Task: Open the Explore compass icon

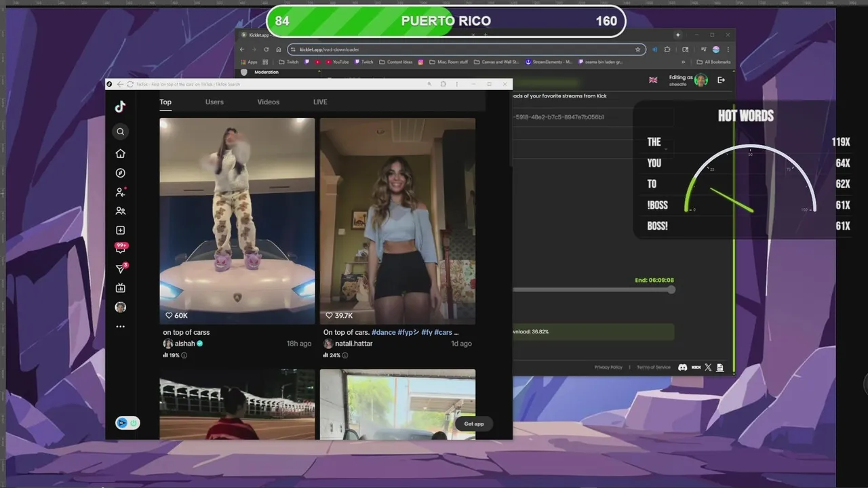Action: coord(121,173)
